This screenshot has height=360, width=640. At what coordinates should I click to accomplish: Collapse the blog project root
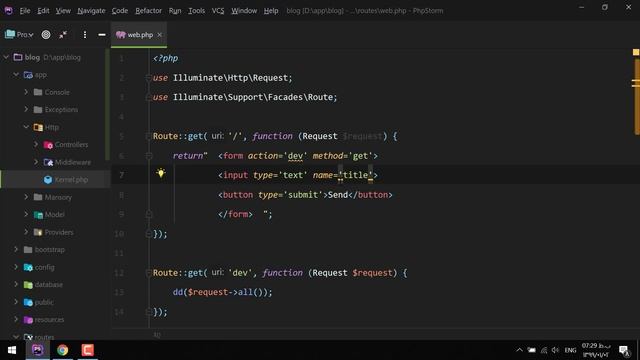[6, 57]
